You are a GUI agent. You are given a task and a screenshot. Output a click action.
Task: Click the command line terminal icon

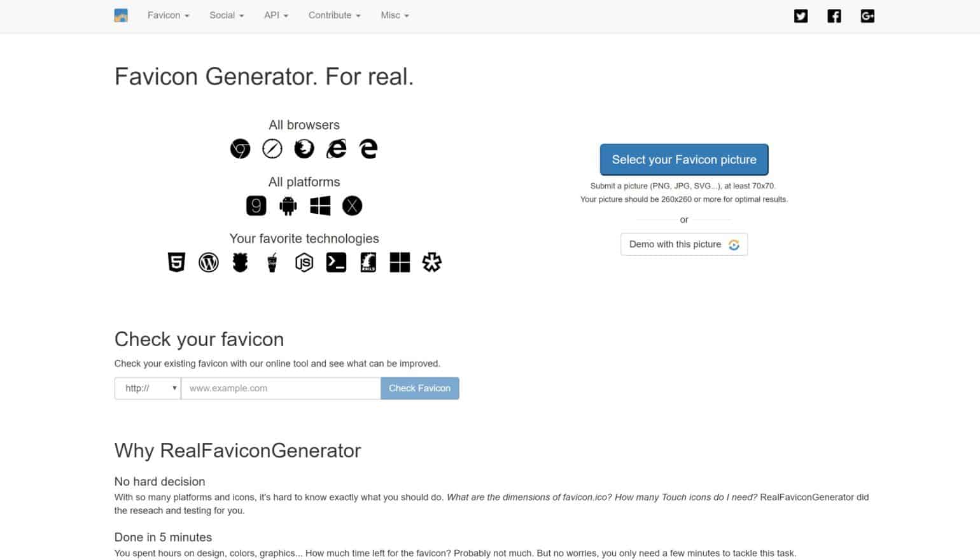point(336,262)
